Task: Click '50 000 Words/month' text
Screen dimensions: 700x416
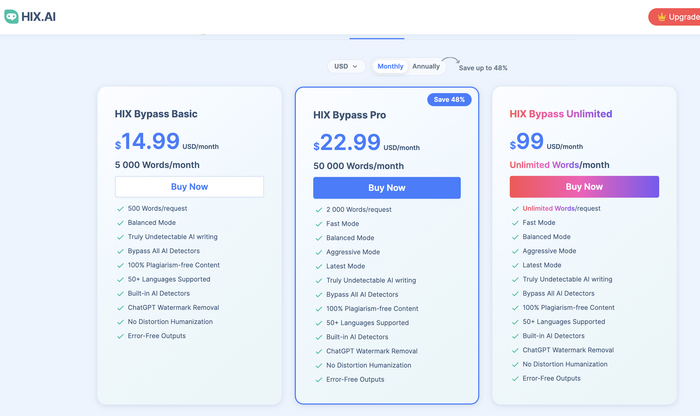Action: click(358, 166)
